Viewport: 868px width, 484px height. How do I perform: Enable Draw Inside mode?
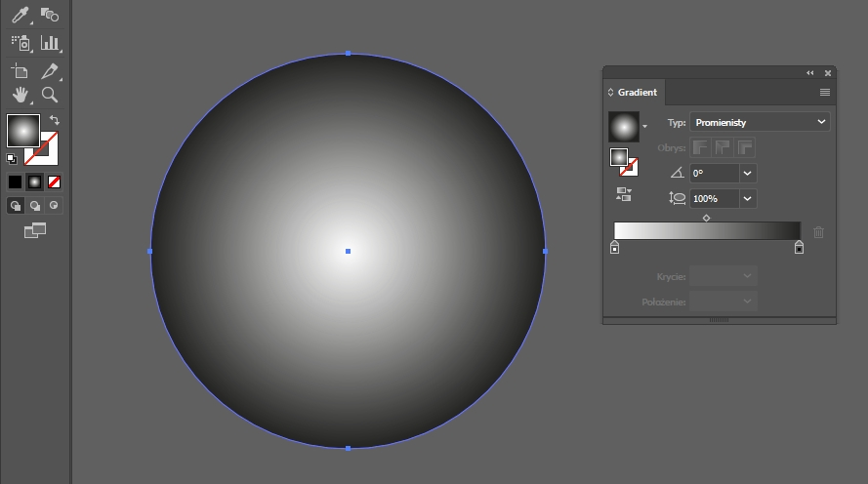pos(54,206)
